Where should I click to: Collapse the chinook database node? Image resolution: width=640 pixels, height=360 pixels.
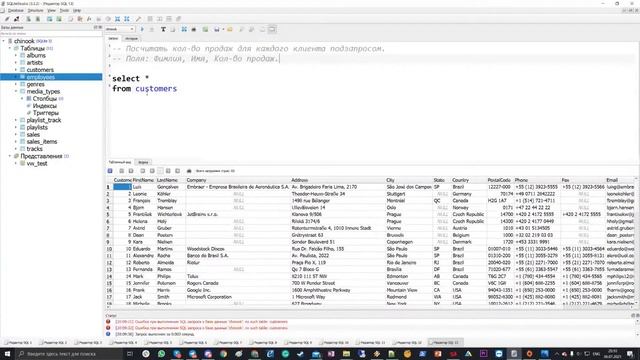point(4,41)
